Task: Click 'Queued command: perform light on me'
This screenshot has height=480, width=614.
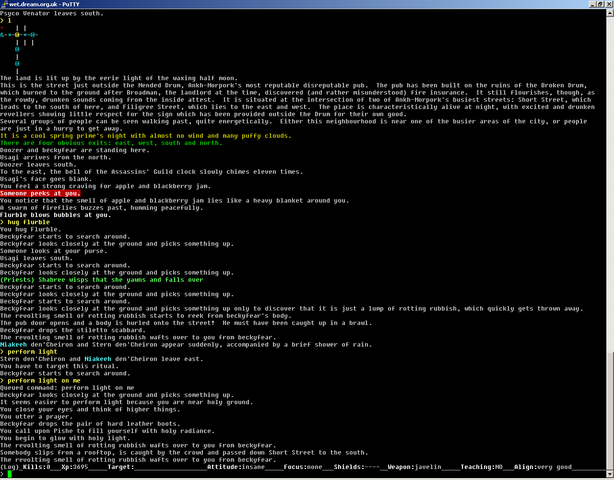Action: point(67,388)
